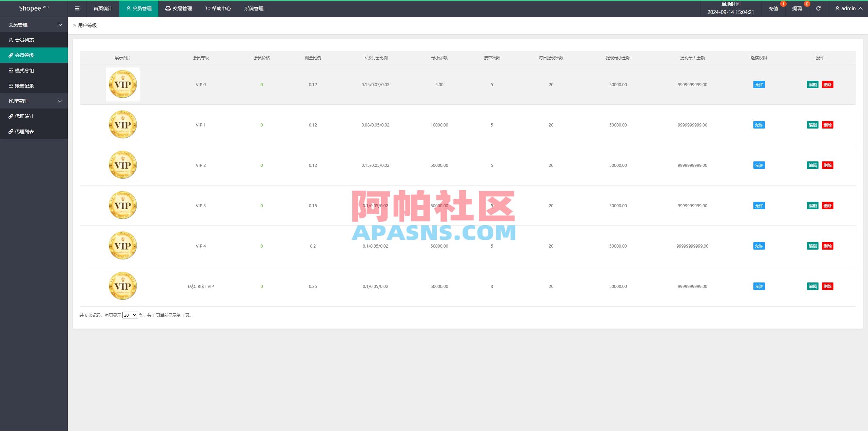Screen dimensions: 868x431
Task: Toggle 允许 for ĐẶC BIỆT VIP row
Action: pos(758,286)
